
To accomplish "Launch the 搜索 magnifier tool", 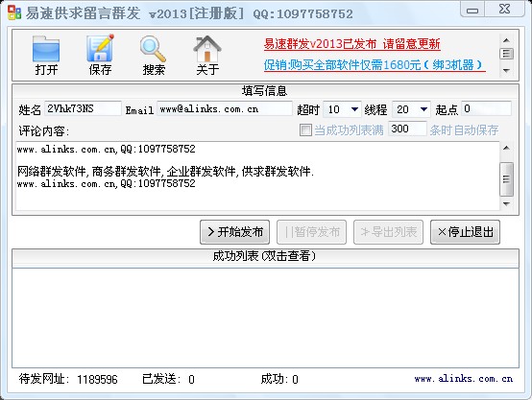I will pyautogui.click(x=154, y=56).
